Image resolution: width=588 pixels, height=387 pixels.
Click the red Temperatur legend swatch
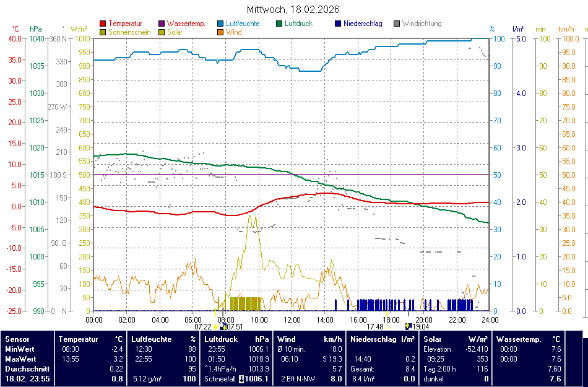pyautogui.click(x=103, y=24)
